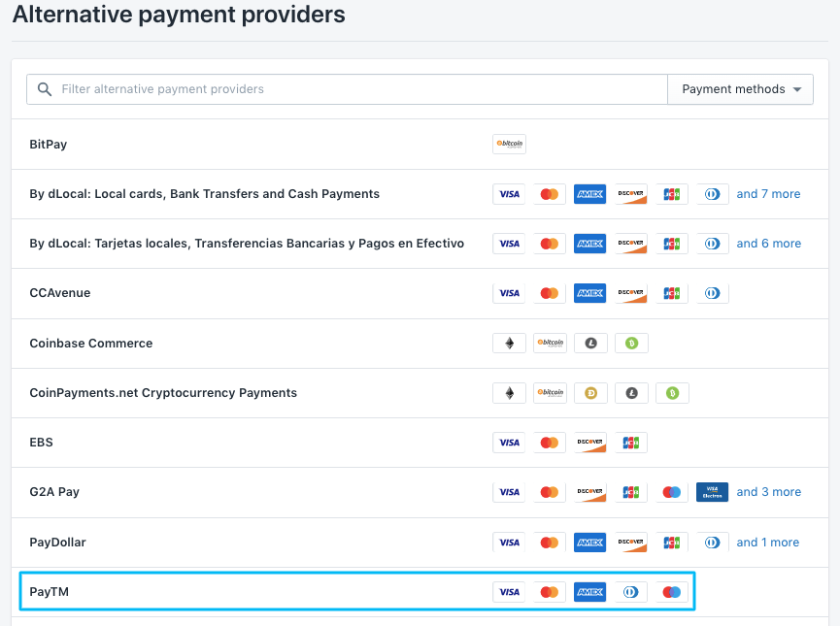Click Maestro icon in G2A Pay row
This screenshot has height=626, width=840.
coord(671,492)
